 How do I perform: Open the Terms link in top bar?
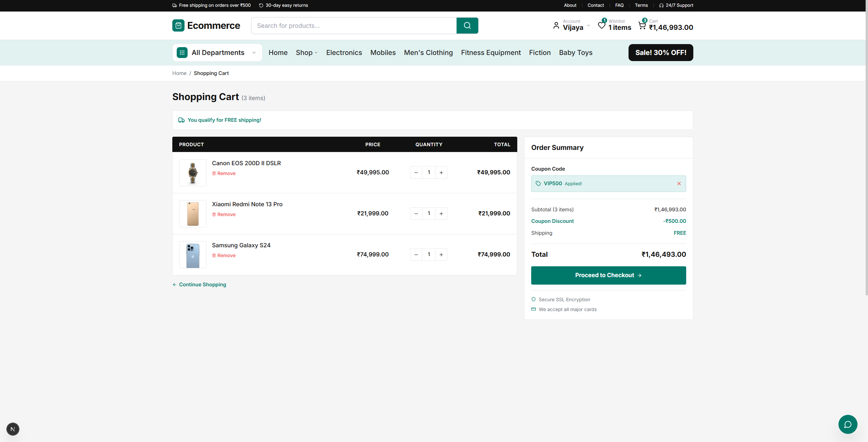[641, 5]
